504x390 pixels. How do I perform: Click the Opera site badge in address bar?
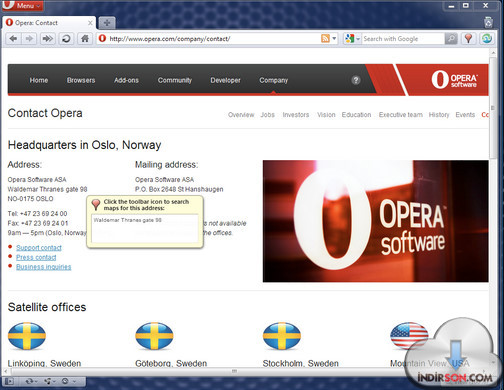(x=102, y=39)
